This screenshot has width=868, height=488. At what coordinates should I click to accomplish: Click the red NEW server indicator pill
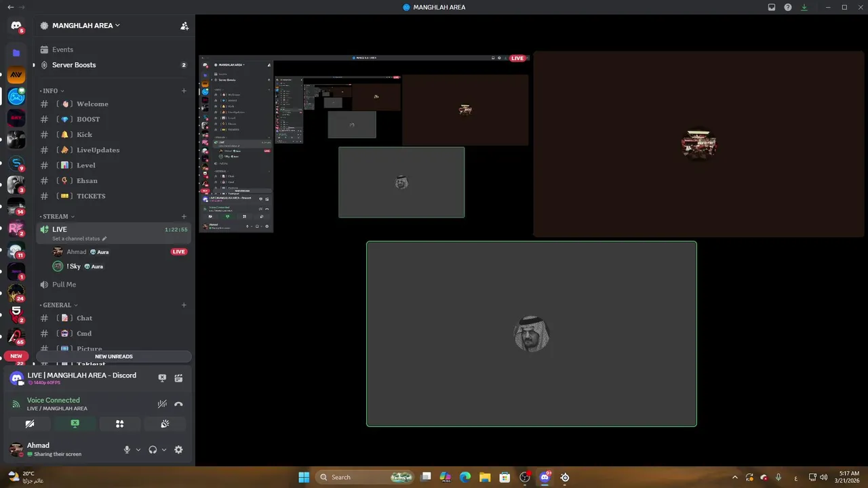(16, 356)
